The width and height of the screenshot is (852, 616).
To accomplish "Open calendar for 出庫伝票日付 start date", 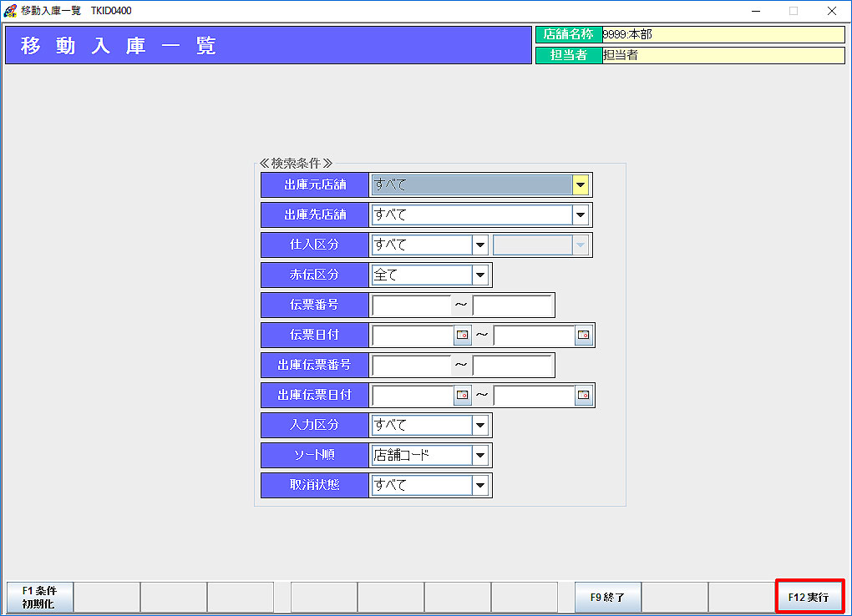I will click(x=462, y=396).
